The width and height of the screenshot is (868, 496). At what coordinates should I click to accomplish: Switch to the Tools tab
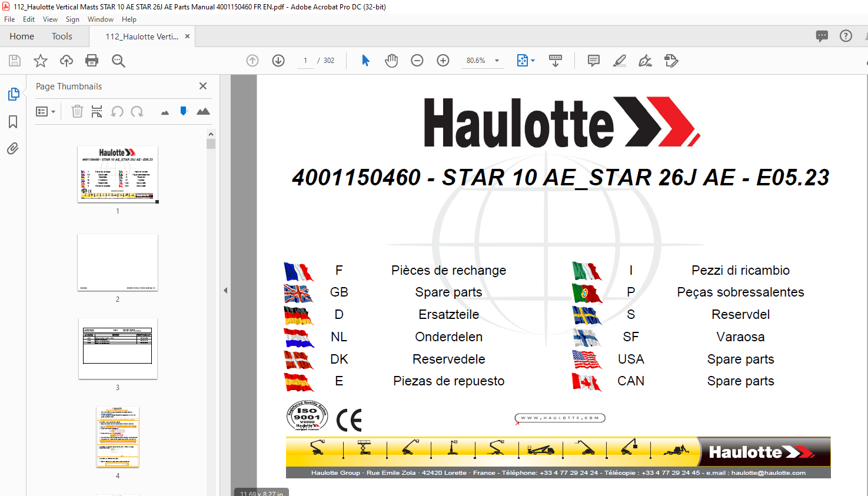pyautogui.click(x=62, y=36)
